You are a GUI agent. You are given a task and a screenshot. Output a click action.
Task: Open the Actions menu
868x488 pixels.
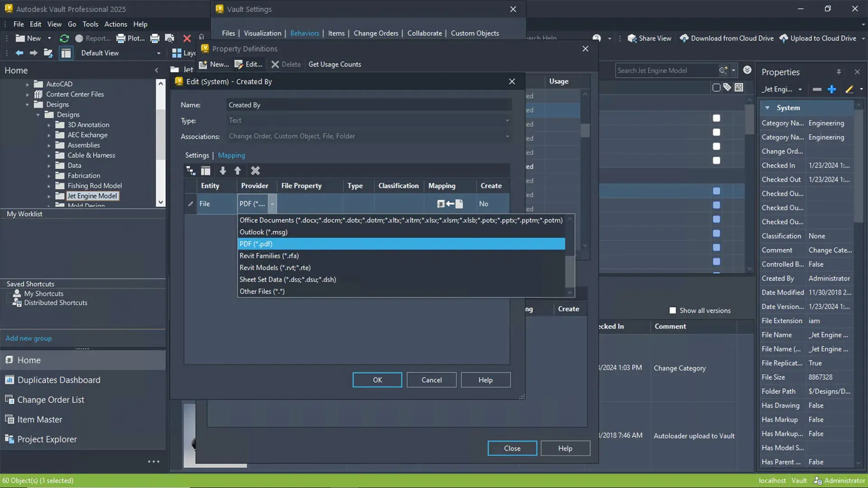[x=116, y=24]
